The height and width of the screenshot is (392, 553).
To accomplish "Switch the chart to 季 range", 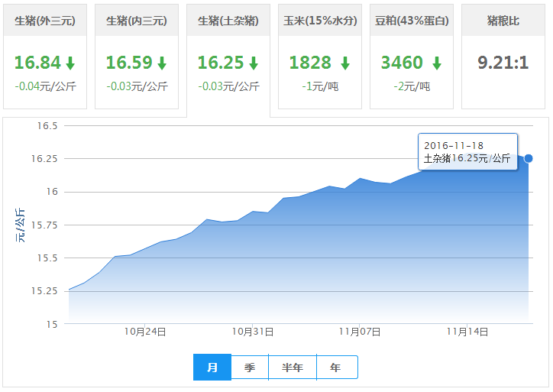I will click(x=250, y=368).
